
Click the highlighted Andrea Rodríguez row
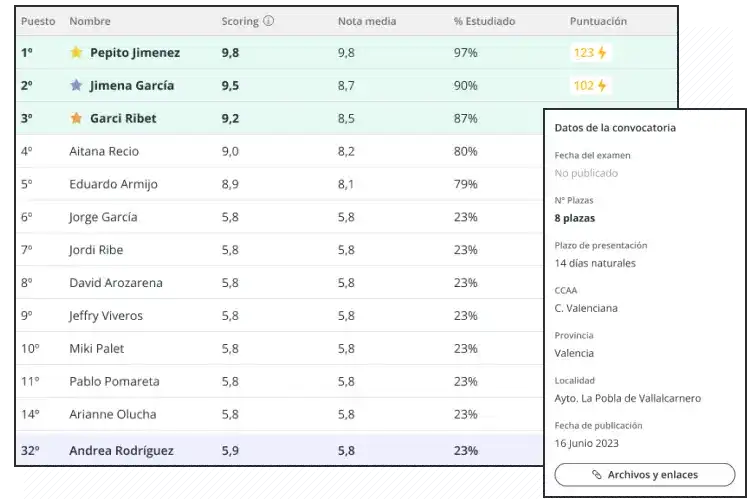[120, 450]
